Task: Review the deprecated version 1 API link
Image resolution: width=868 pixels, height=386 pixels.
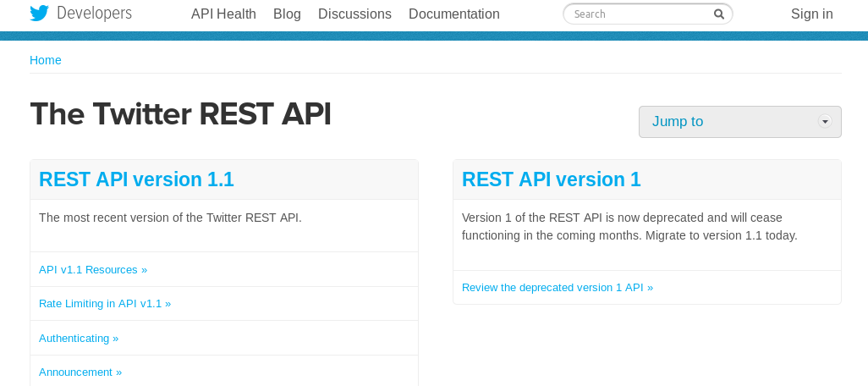Action: point(558,288)
